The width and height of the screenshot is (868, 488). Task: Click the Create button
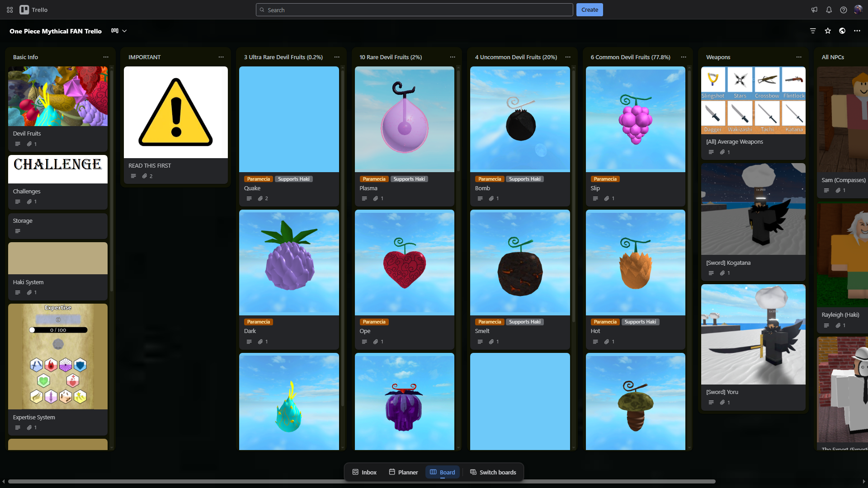point(590,9)
